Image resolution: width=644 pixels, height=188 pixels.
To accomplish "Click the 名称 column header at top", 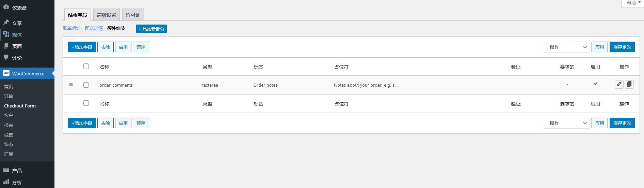I will click(104, 67).
